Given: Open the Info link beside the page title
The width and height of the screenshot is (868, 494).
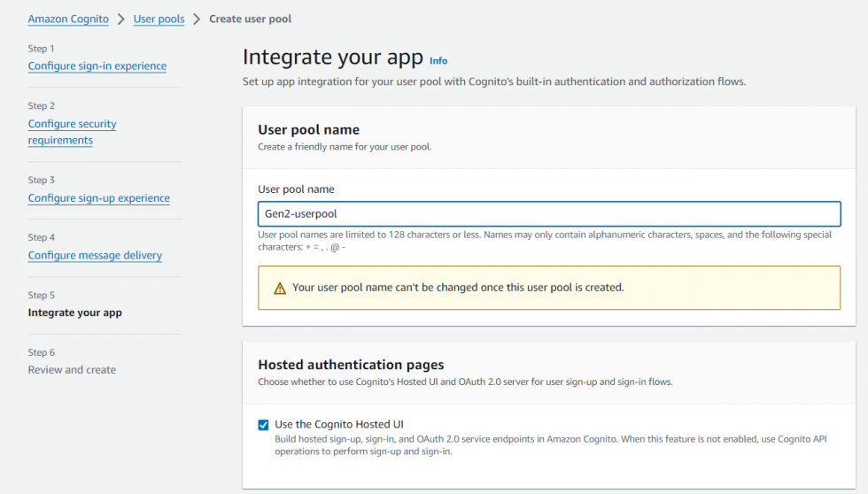Looking at the screenshot, I should tap(438, 61).
